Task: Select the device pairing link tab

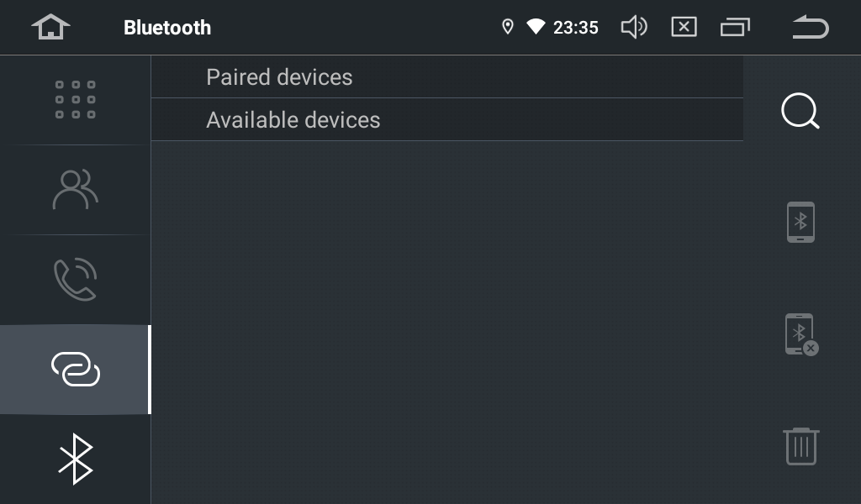Action: coord(75,370)
